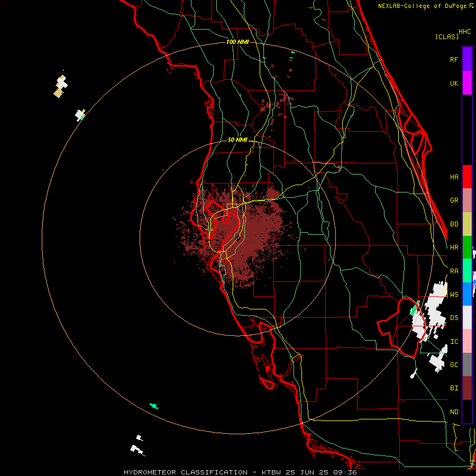Click the HR legend label
The height and width of the screenshot is (476, 476).
coord(454,248)
